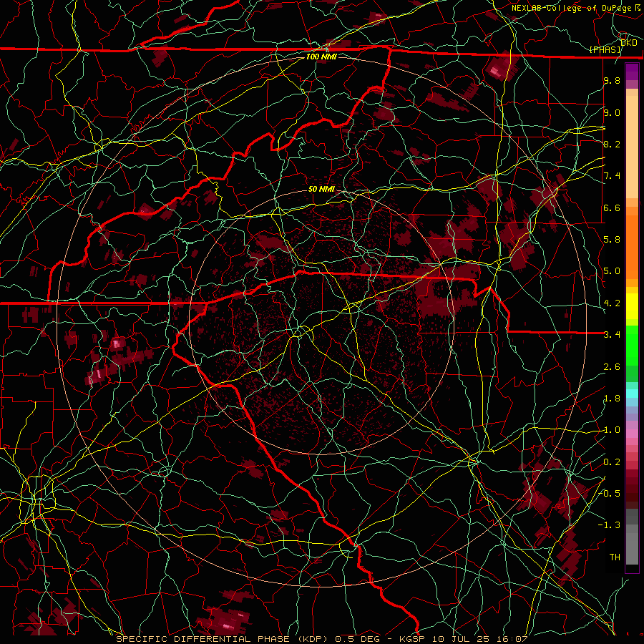Click the [PHAS] units label
This screenshot has width=644, height=644.
coord(605,50)
